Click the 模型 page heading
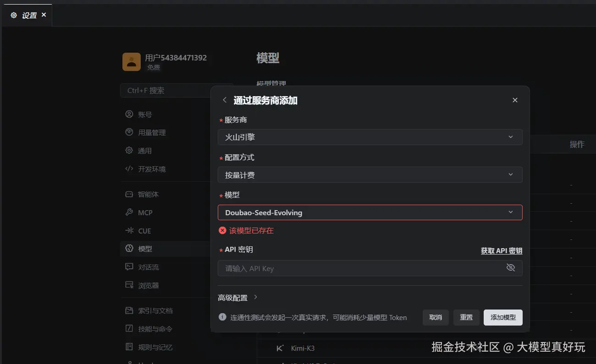This screenshot has height=364, width=596. (268, 58)
